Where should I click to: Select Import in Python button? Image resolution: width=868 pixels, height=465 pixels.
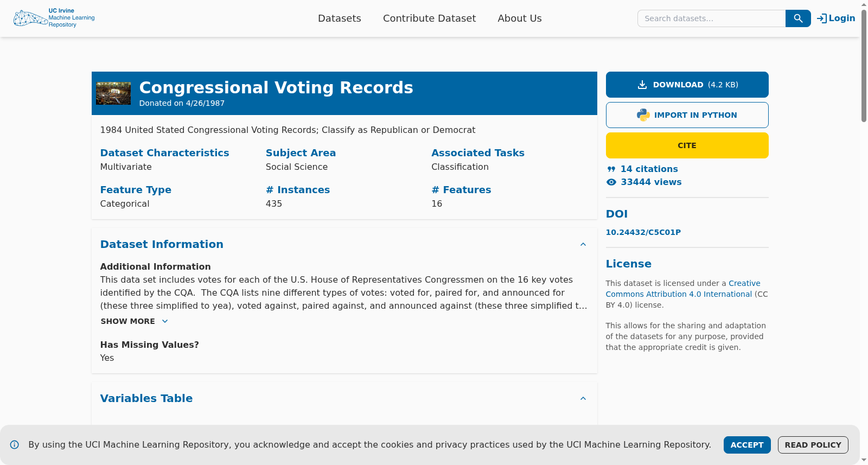687,115
